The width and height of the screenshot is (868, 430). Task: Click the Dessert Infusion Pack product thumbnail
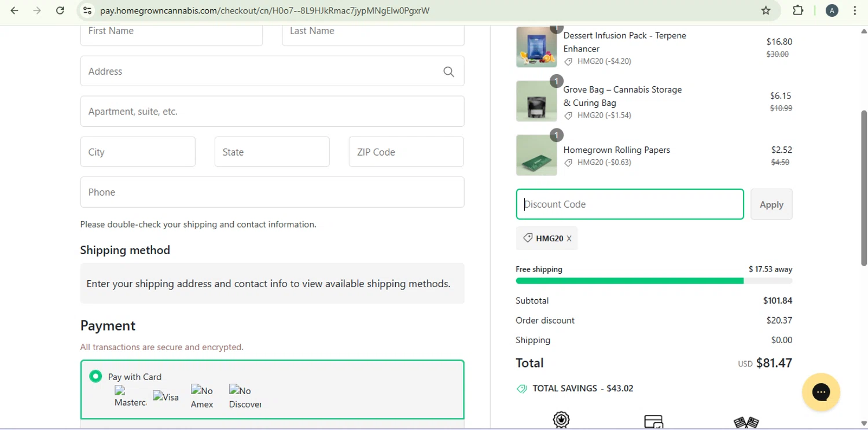click(536, 47)
